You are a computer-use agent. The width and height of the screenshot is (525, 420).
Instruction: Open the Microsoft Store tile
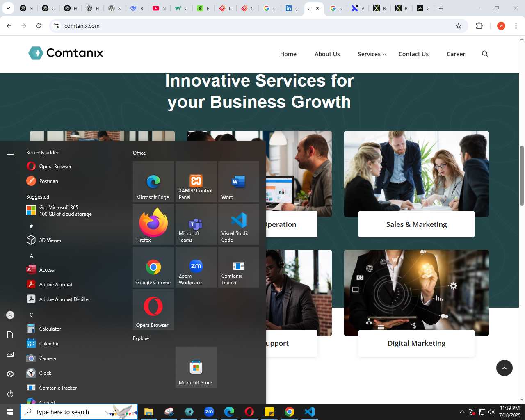(x=196, y=367)
